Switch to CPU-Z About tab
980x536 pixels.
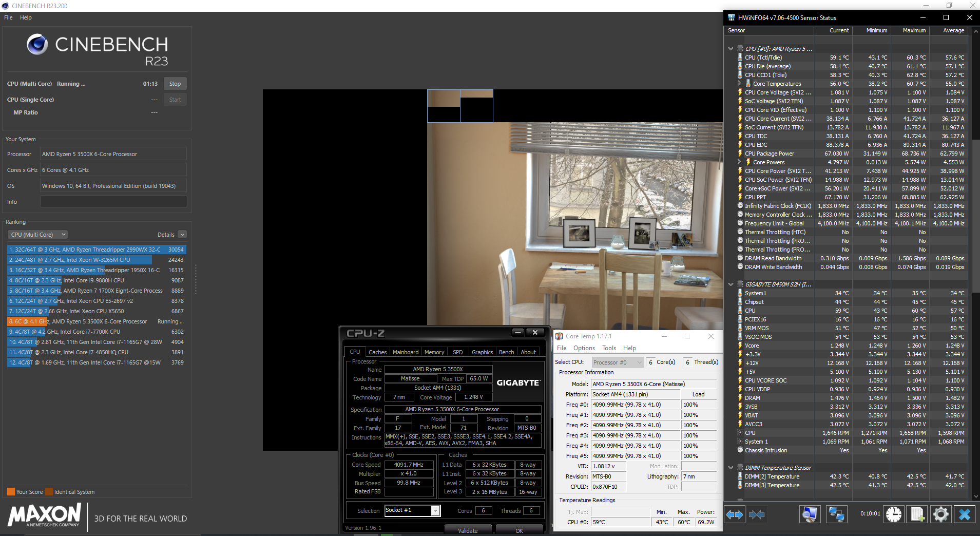(x=528, y=352)
